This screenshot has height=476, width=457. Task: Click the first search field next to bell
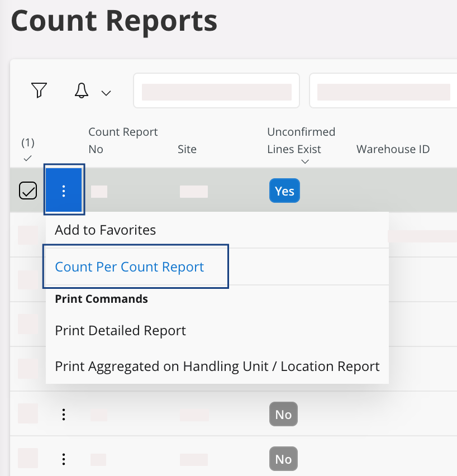(x=216, y=92)
